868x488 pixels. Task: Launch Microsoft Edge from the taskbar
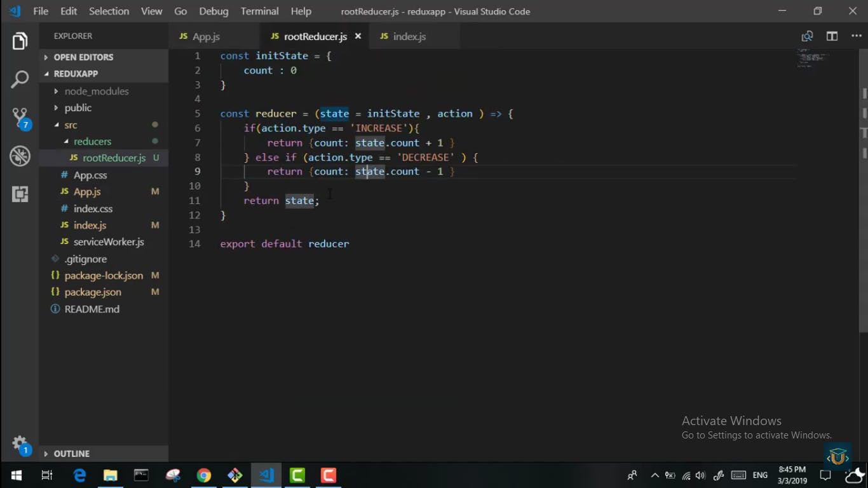click(79, 475)
